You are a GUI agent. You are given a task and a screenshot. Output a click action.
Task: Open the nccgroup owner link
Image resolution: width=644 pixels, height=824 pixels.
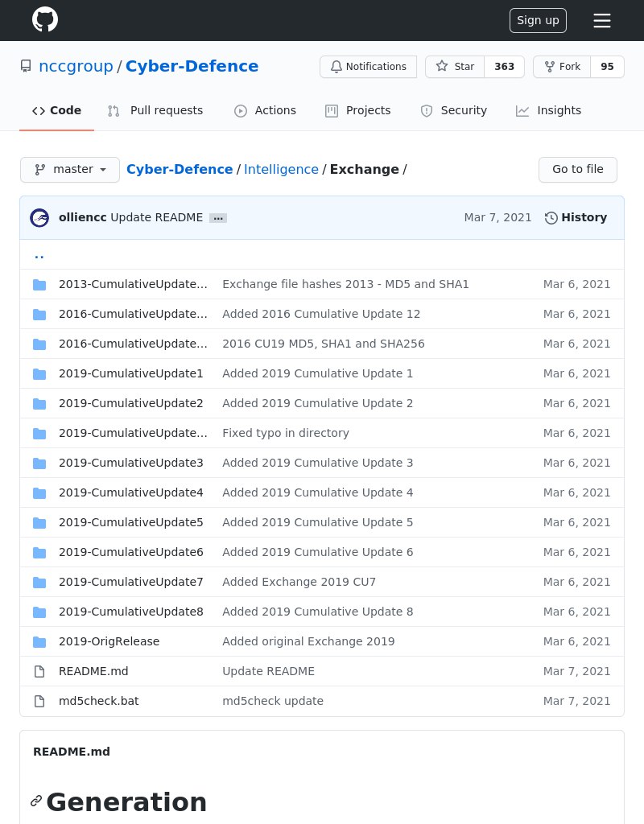76,66
